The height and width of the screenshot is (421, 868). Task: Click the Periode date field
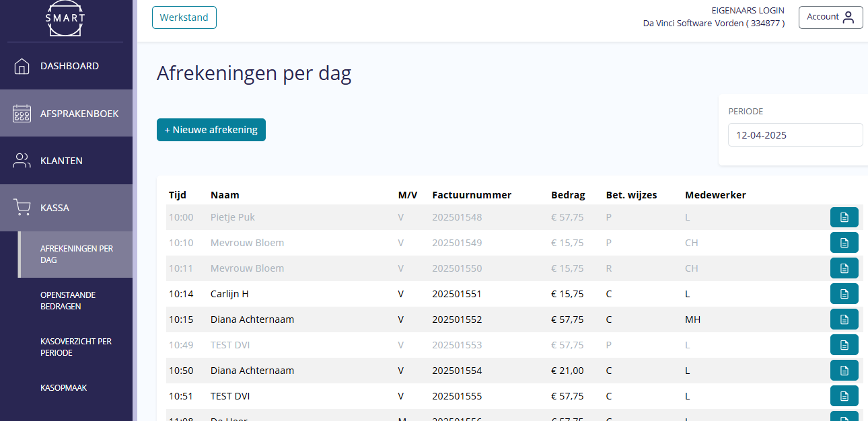click(x=795, y=135)
